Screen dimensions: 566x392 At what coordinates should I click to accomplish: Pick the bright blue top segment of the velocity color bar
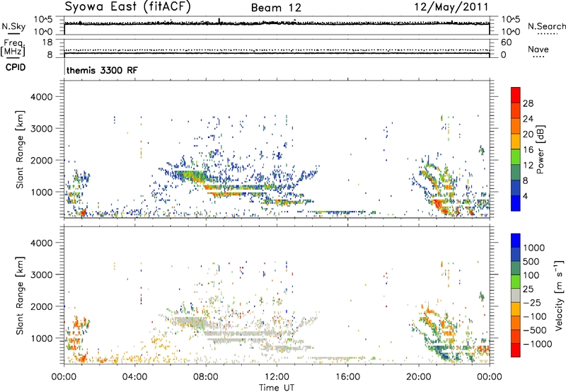(516, 241)
